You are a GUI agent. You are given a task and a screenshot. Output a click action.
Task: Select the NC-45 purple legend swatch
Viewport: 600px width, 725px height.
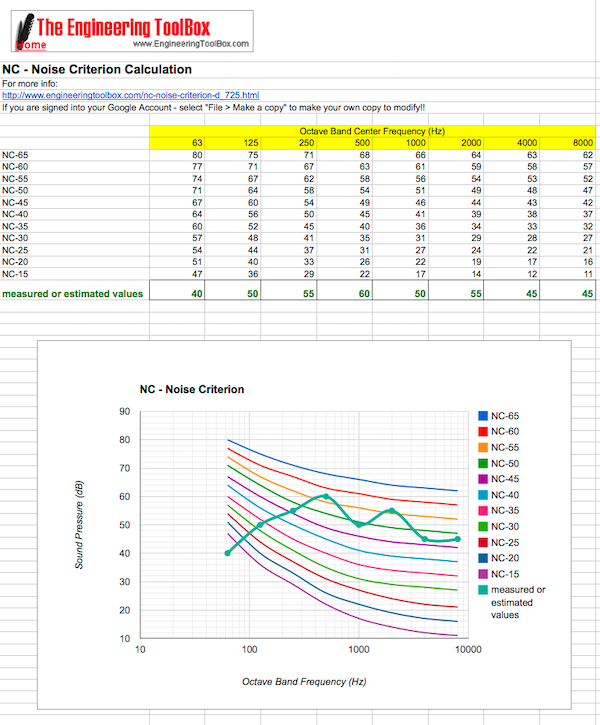pyautogui.click(x=483, y=479)
